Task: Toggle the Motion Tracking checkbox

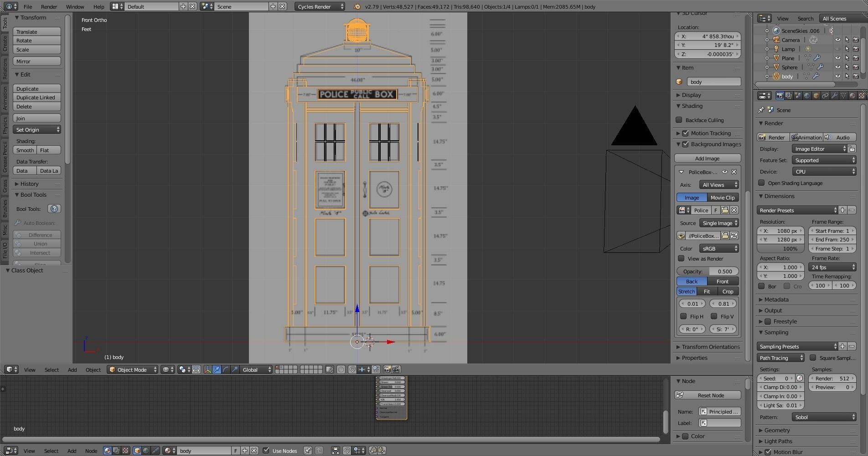Action: tap(685, 133)
